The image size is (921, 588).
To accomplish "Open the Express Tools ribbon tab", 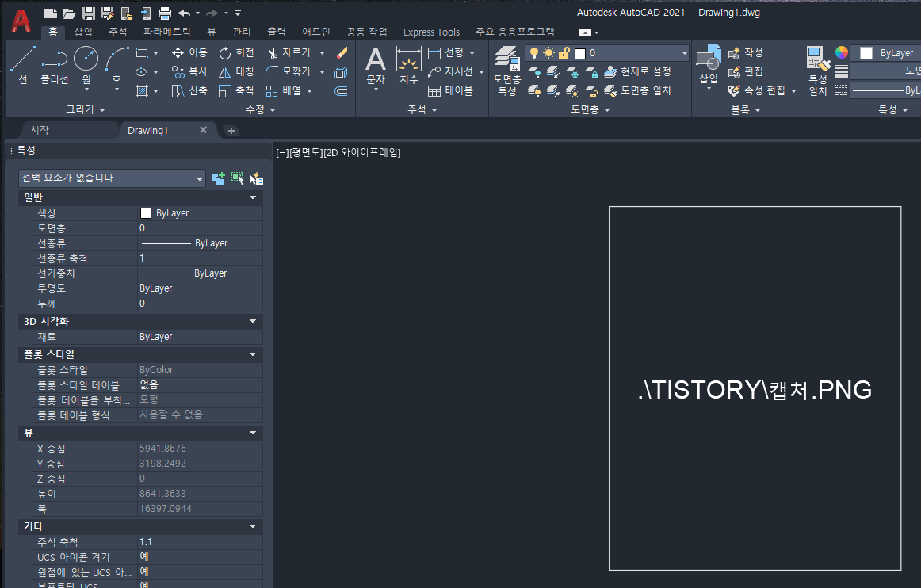I will click(x=431, y=32).
